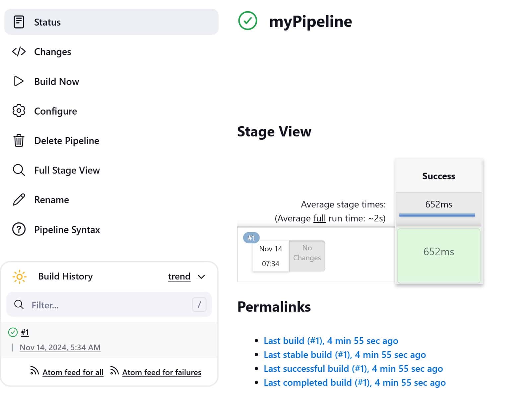
Task: Open build timestamp Nov 14, 2024, 5:34 AM
Action: click(x=60, y=347)
